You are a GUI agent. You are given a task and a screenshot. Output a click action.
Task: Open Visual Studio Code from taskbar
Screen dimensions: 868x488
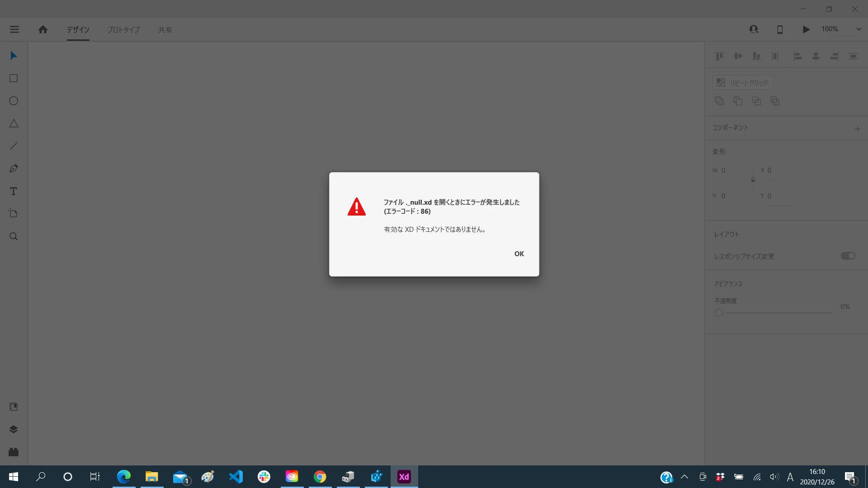point(236,477)
